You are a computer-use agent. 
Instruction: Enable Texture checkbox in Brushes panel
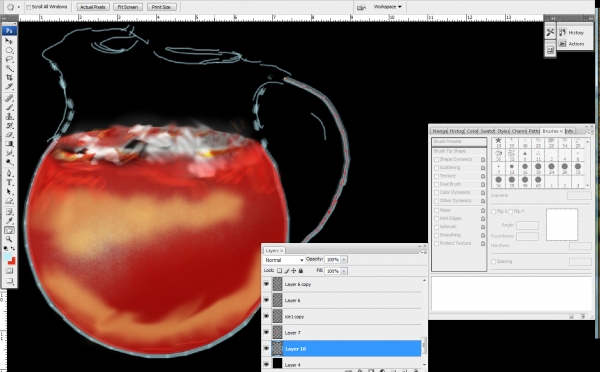click(x=436, y=176)
